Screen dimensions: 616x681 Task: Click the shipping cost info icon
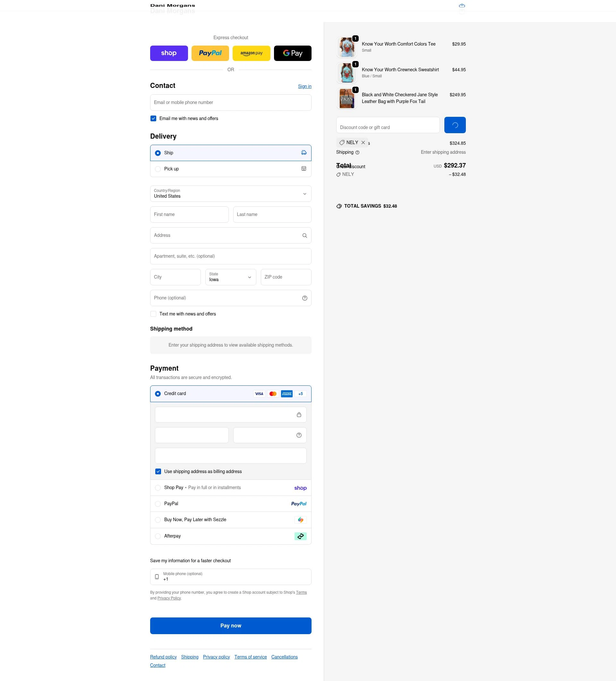tap(358, 152)
